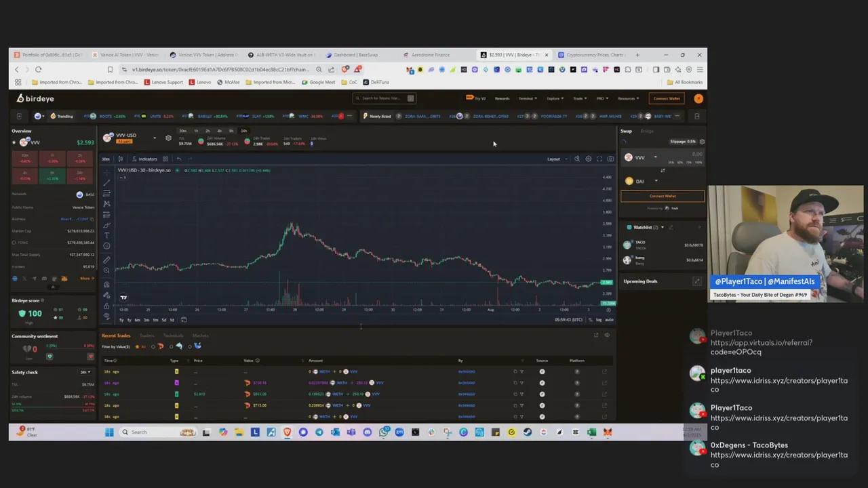Select 100% amount shortcut in Swap

click(698, 163)
